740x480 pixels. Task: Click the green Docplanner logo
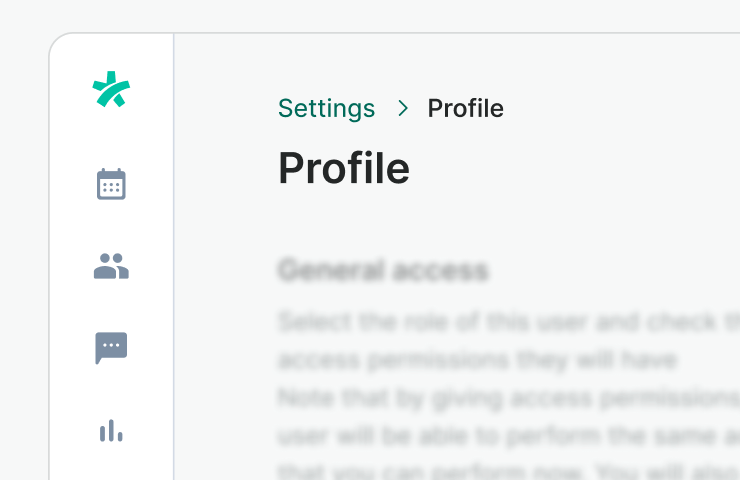[111, 90]
